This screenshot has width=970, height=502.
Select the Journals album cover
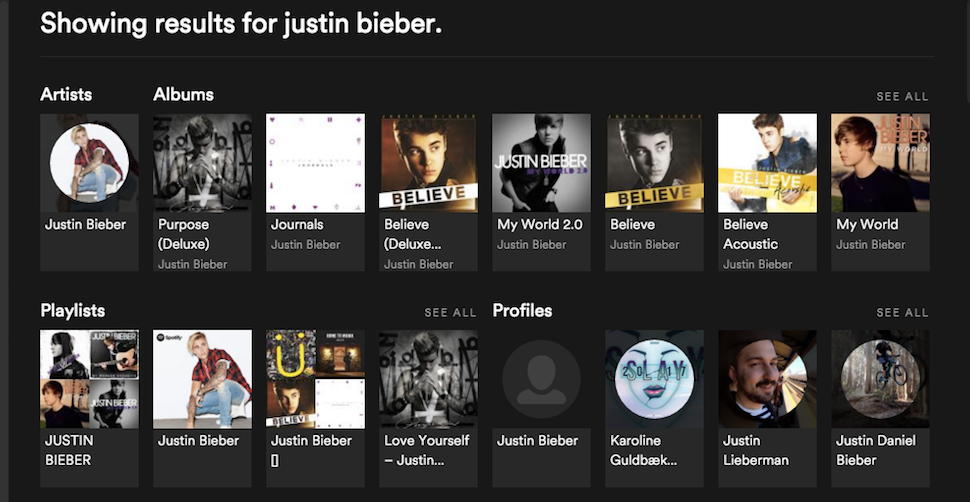315,163
